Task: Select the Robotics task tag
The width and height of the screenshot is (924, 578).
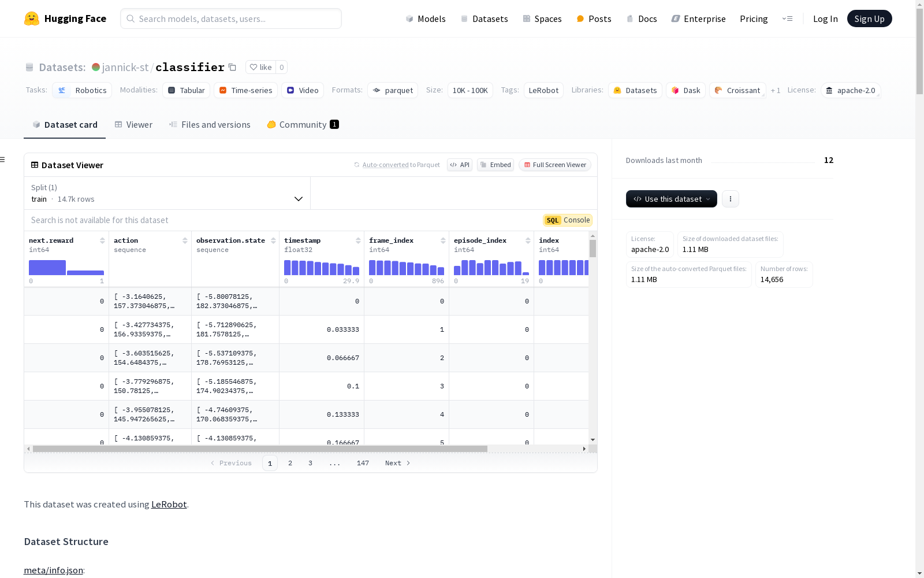Action: click(x=82, y=90)
